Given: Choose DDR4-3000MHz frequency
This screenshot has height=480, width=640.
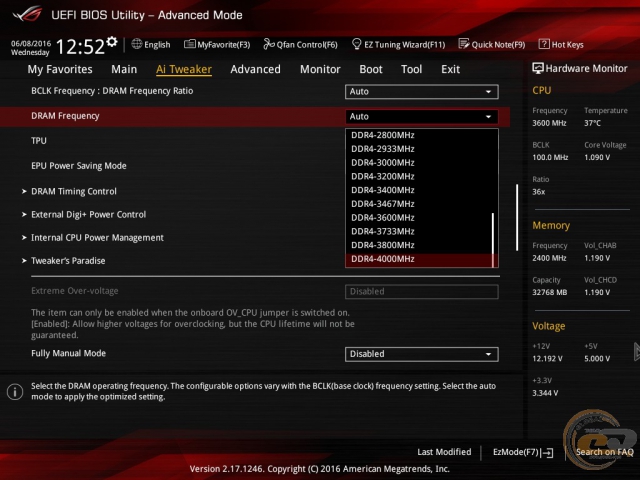Looking at the screenshot, I should (418, 163).
